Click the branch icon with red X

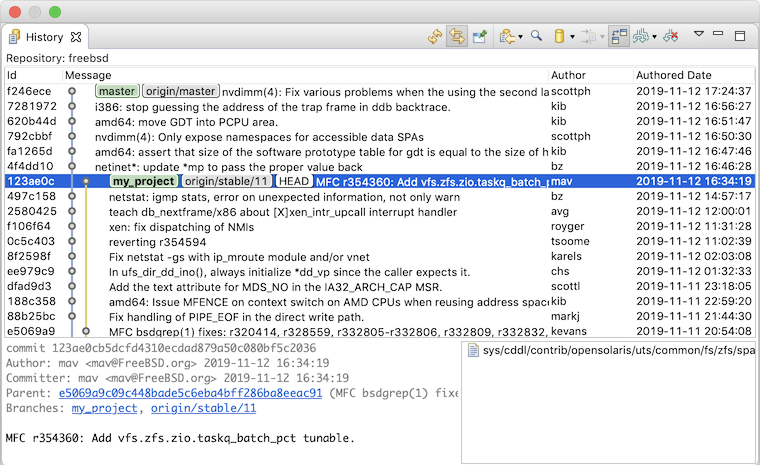click(x=671, y=36)
